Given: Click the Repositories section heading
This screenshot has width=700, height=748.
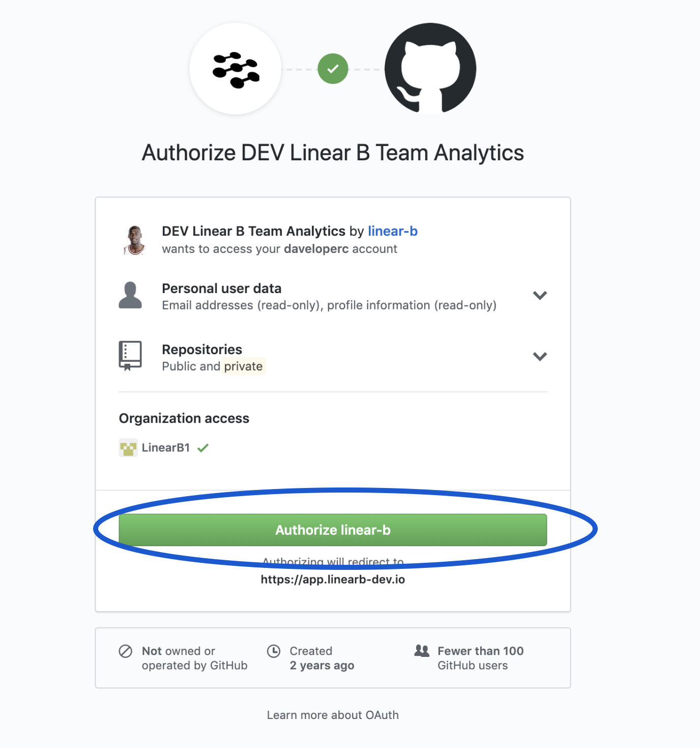Looking at the screenshot, I should click(202, 350).
